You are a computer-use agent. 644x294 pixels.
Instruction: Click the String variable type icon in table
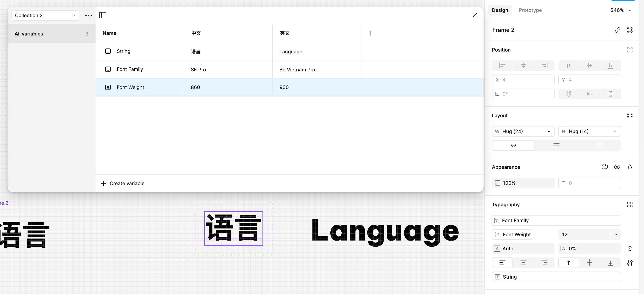108,51
